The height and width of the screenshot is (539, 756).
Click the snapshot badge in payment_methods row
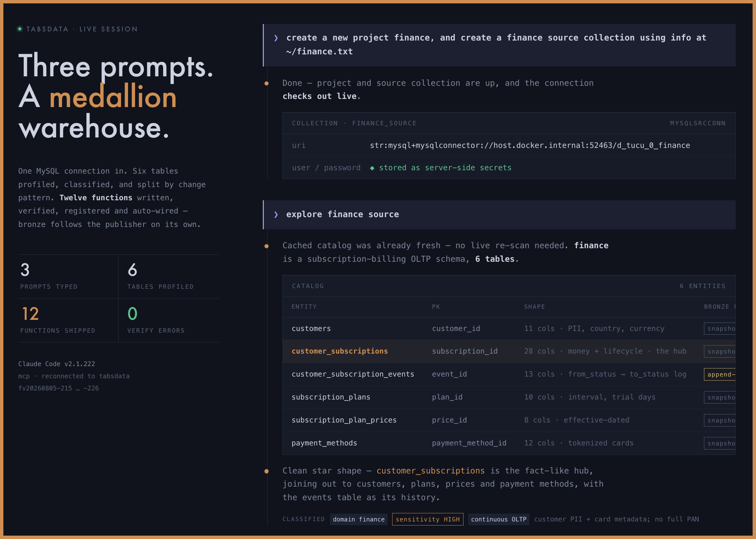pos(720,443)
